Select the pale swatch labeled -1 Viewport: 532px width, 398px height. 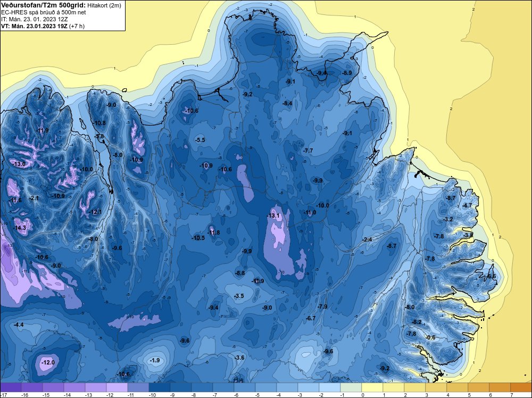(x=351, y=387)
